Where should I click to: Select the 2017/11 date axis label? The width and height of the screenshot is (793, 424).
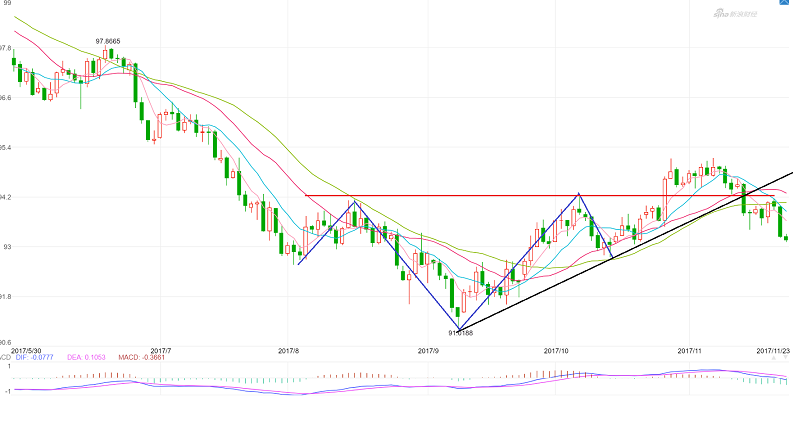coord(690,350)
